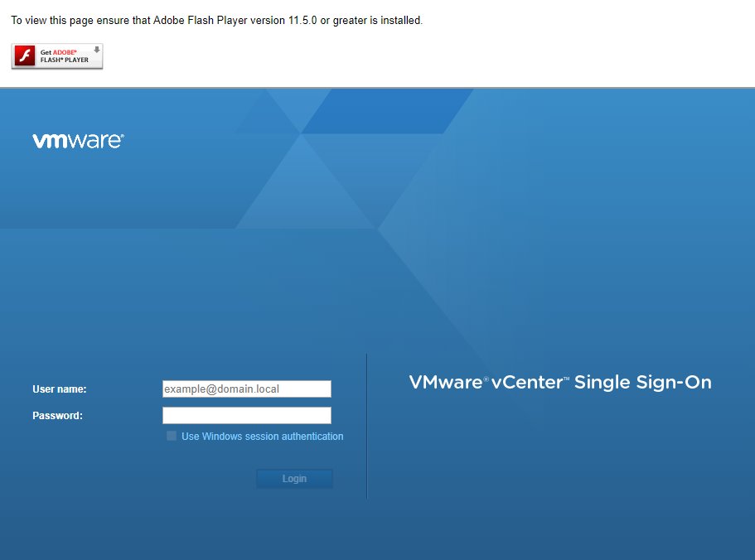Focus the User name input field
Viewport: 755px width, 560px height.
point(246,389)
